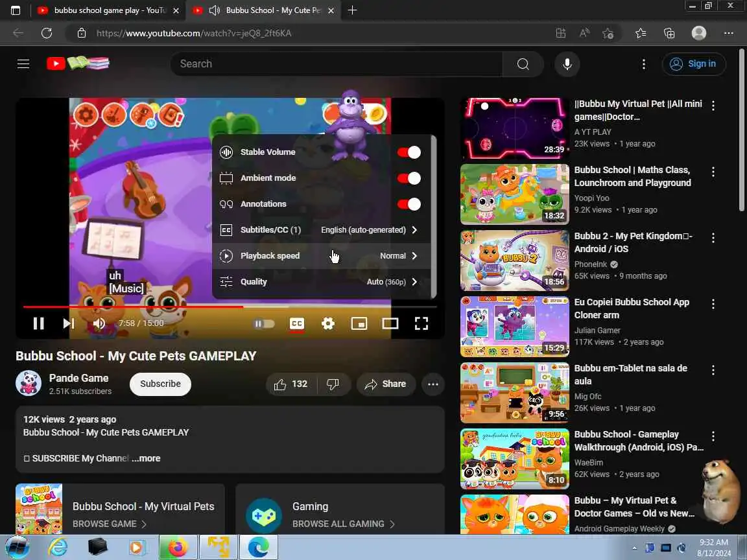
Task: Open Read aloud in address bar
Action: point(584,33)
